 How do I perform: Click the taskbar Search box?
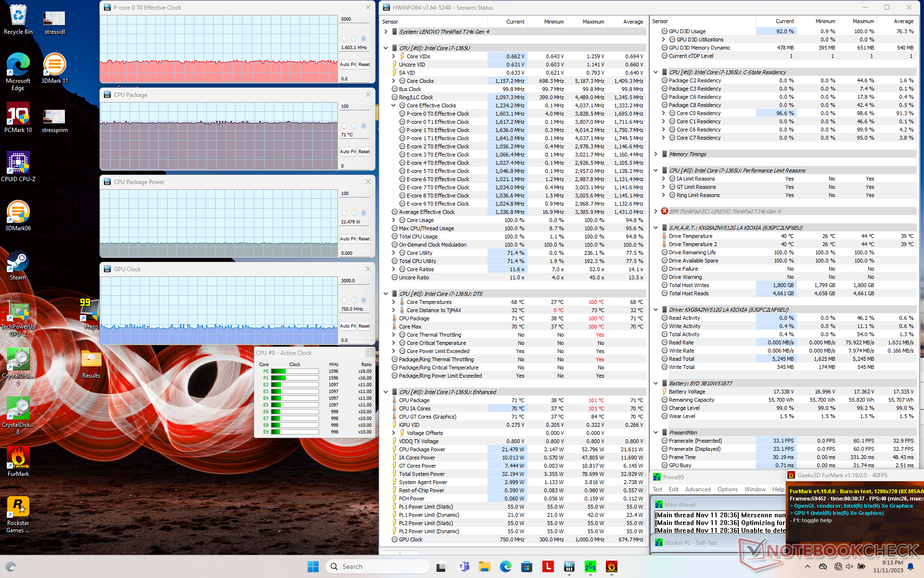click(378, 566)
